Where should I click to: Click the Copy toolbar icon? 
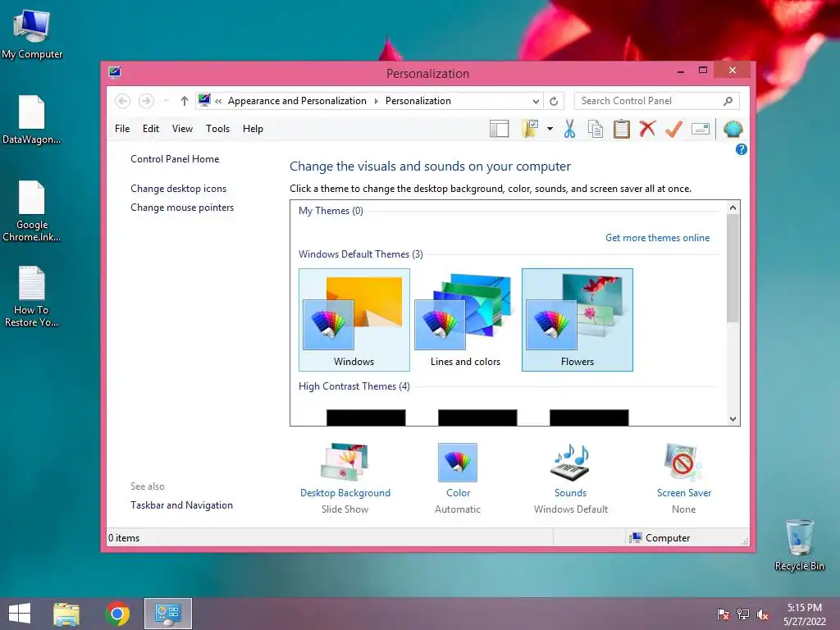(x=596, y=129)
